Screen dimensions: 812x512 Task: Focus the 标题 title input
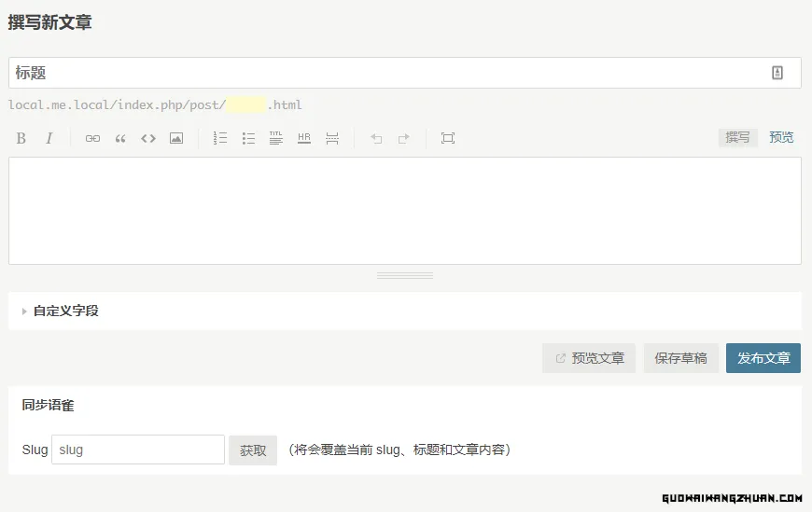coord(405,73)
